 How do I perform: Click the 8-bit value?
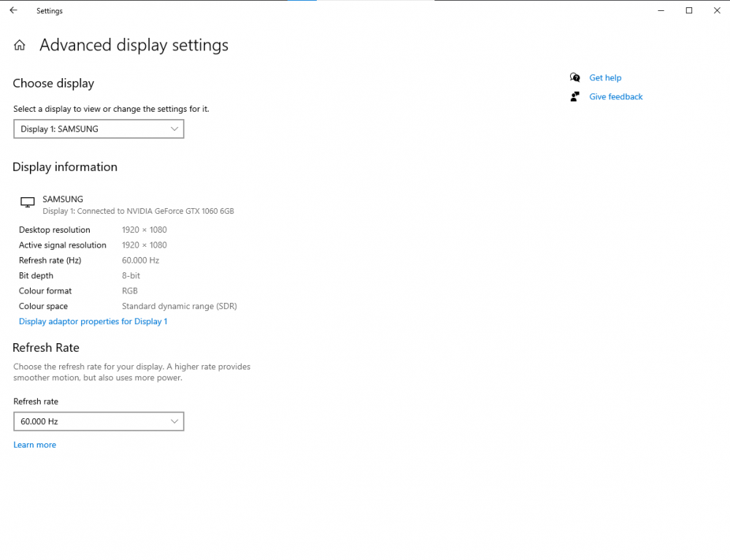pyautogui.click(x=131, y=275)
